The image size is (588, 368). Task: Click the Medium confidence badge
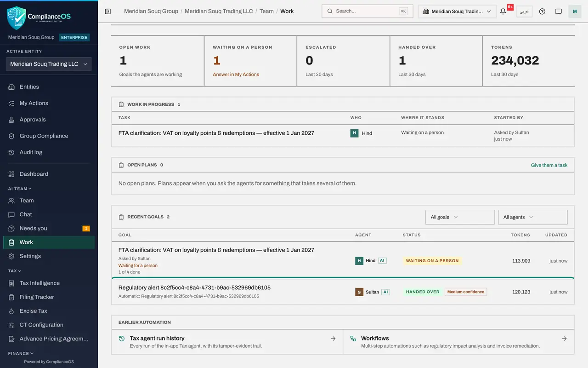(x=466, y=292)
